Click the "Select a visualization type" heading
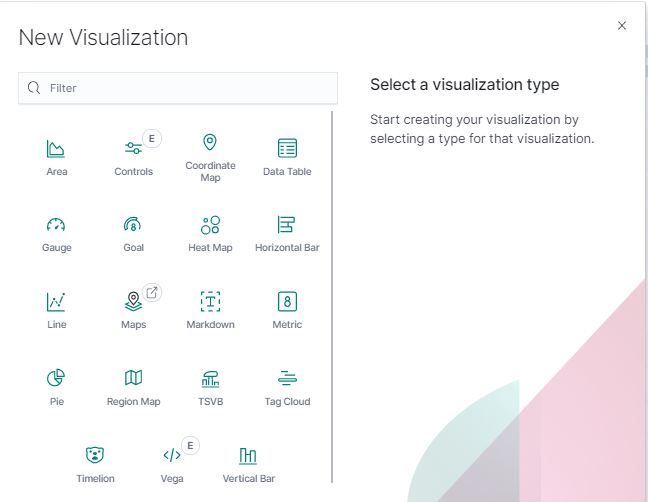The height and width of the screenshot is (502, 648). tap(465, 85)
